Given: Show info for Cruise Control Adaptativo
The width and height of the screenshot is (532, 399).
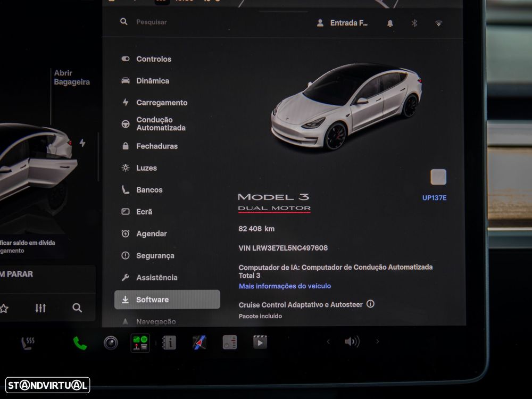Looking at the screenshot, I should pos(370,304).
